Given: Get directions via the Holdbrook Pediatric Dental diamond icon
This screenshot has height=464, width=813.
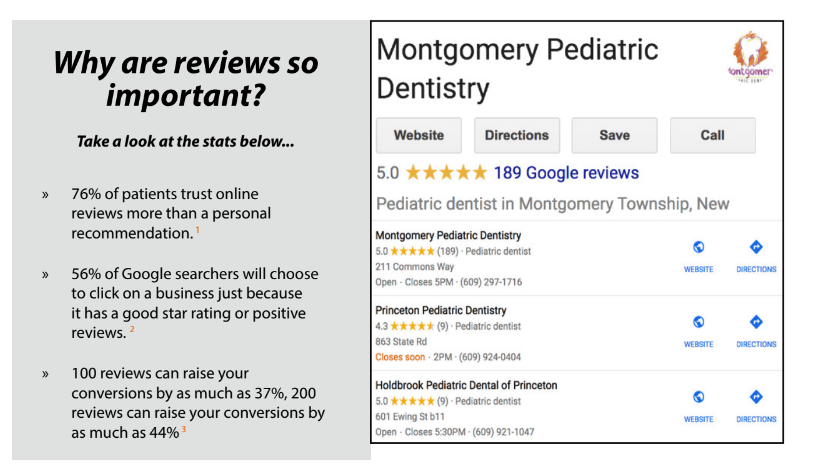Looking at the screenshot, I should coord(756,397).
